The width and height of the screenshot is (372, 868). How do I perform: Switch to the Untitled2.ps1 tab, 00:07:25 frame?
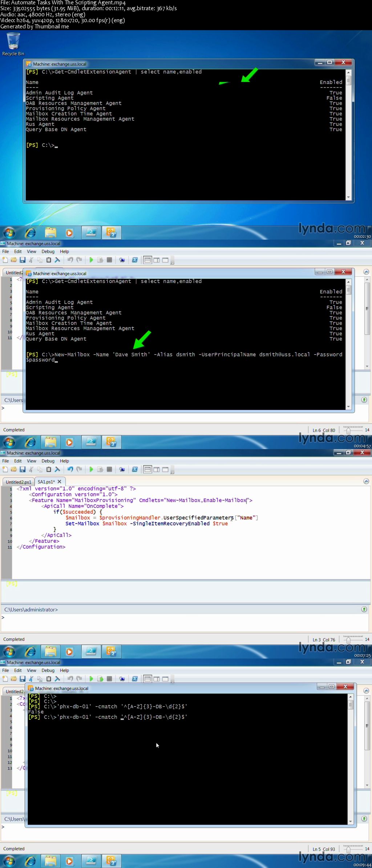(19, 482)
